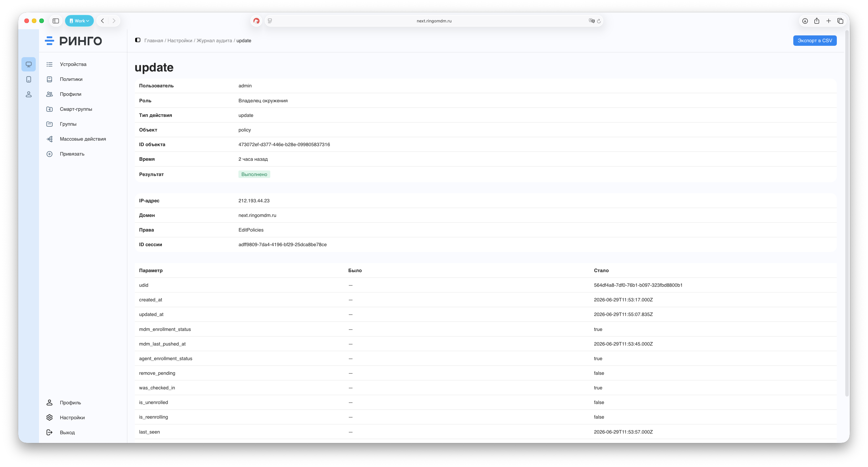Follow the Настройки breadcrumb link
The width and height of the screenshot is (868, 467).
pos(180,41)
